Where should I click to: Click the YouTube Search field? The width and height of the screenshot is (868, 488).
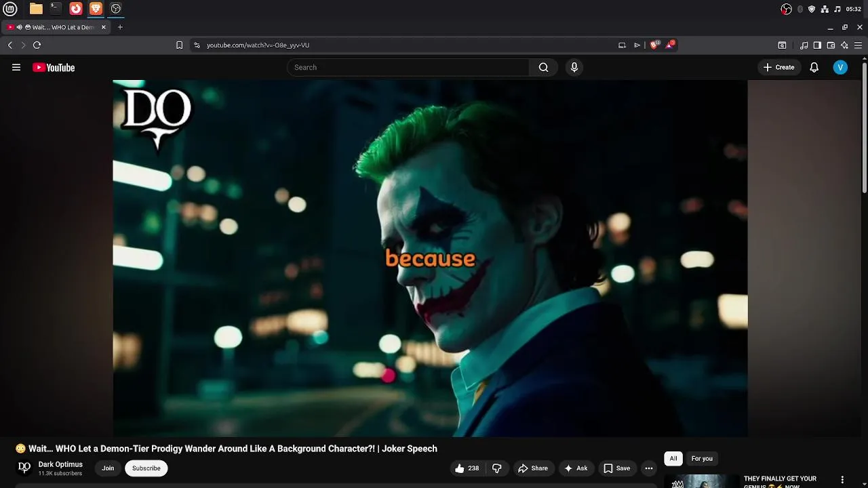pos(408,67)
